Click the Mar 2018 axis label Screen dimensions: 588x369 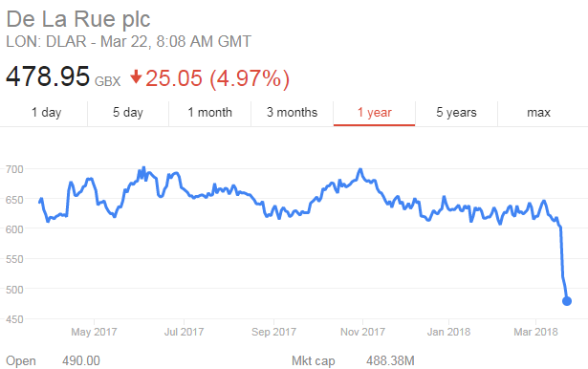(535, 332)
